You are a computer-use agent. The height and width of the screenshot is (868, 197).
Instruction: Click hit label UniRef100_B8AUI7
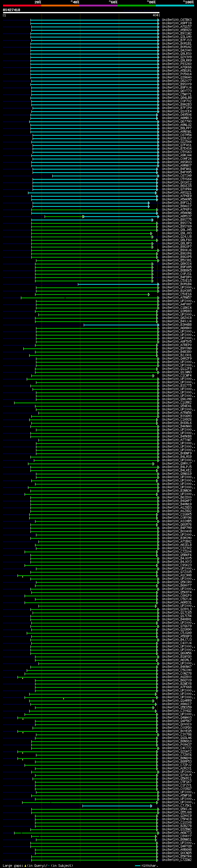coord(177,206)
